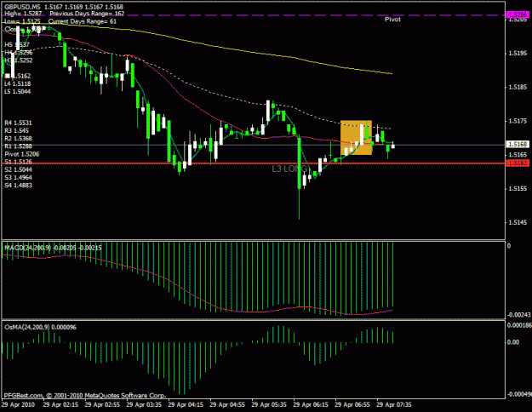Click the 'R1 1.5288' resistance label
This screenshot has width=532, height=412.
click(x=19, y=146)
